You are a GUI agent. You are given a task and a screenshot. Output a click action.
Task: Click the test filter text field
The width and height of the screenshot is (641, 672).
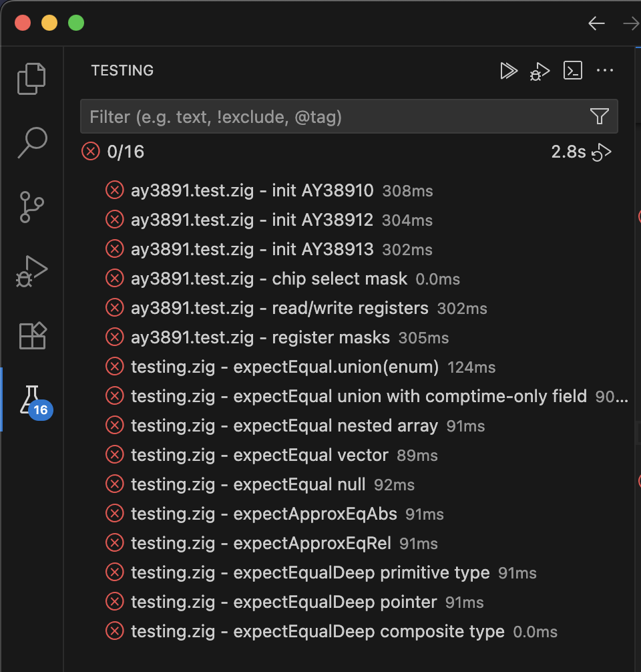coord(334,117)
